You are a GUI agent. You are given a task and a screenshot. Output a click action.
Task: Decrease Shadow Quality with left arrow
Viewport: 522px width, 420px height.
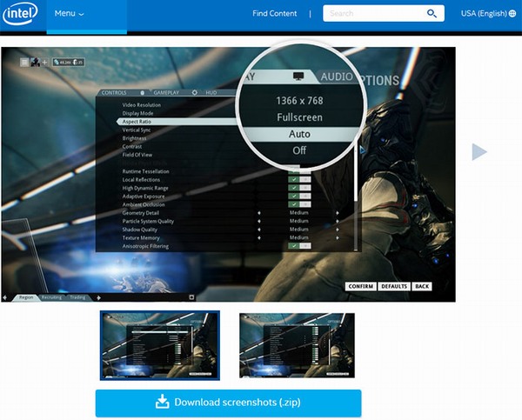point(259,230)
